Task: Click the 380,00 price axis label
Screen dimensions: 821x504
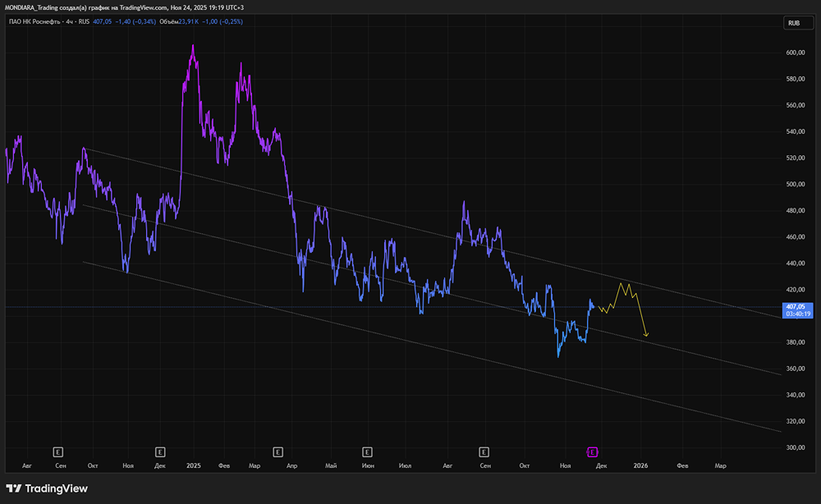Action: pyautogui.click(x=795, y=342)
